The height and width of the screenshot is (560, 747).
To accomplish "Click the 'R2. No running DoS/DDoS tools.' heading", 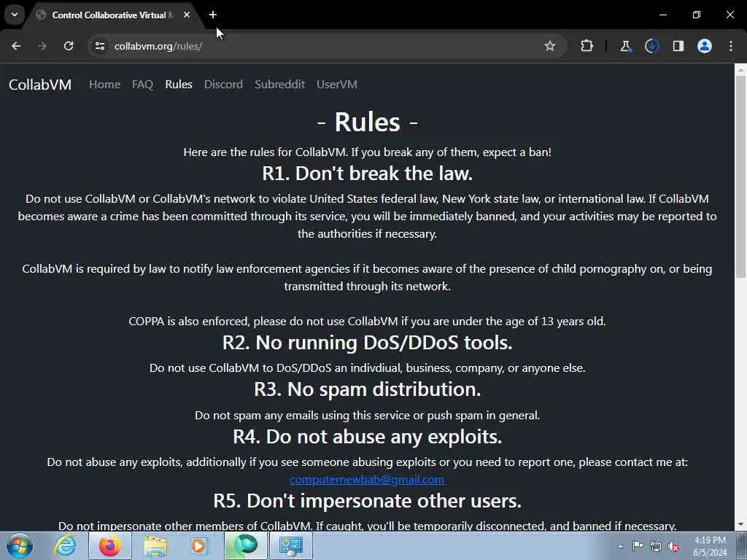I will click(368, 343).
